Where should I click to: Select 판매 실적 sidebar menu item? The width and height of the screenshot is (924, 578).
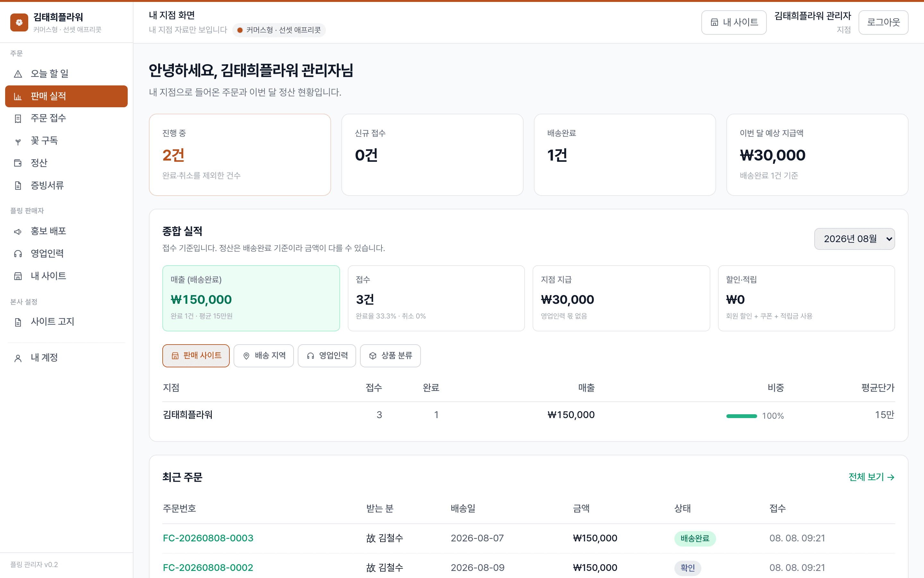click(x=66, y=96)
